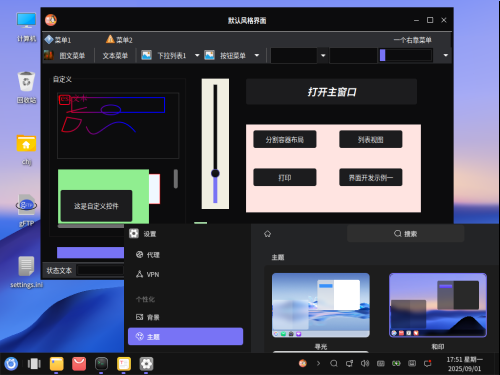Click the purple progress bar above 状态文本

click(90, 252)
